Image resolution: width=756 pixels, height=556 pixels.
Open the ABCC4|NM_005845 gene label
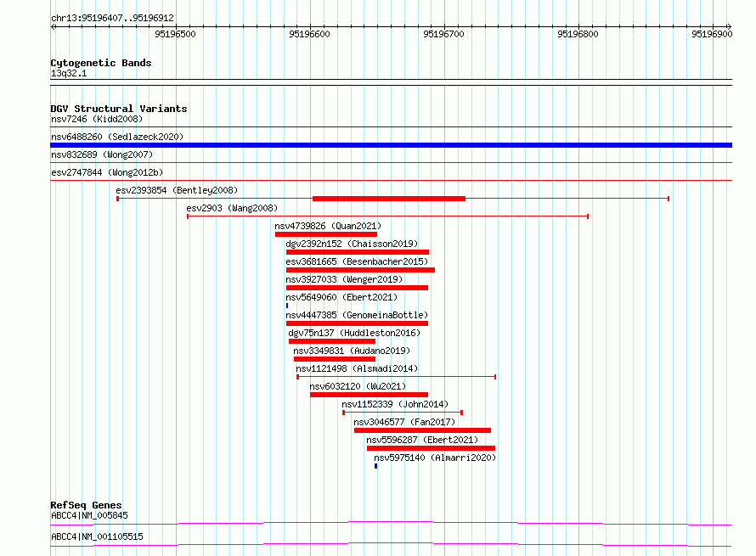pos(89,515)
